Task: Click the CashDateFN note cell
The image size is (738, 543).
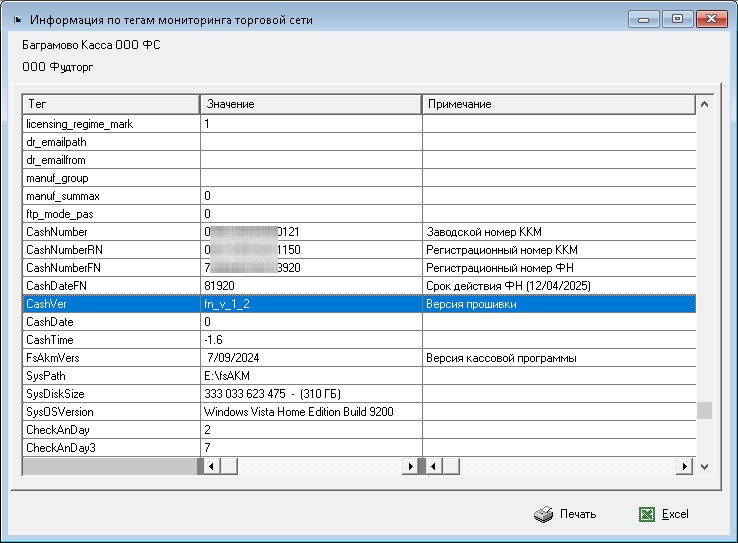Action: pos(558,286)
